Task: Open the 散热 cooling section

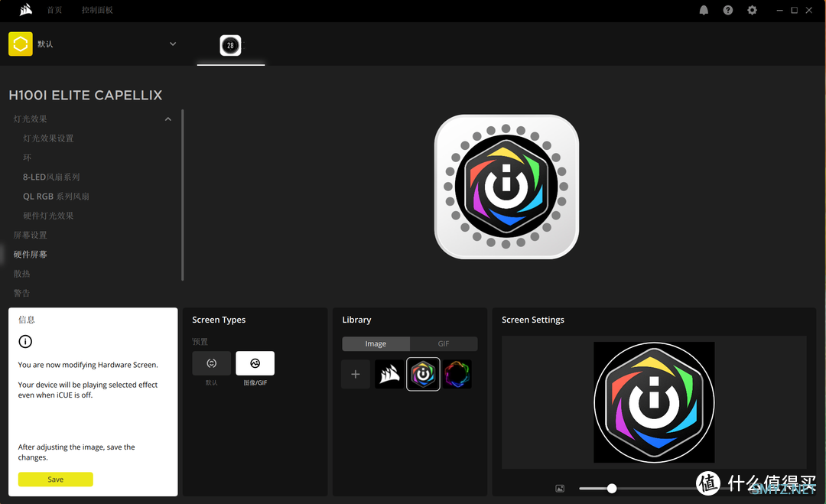Action: (x=21, y=273)
